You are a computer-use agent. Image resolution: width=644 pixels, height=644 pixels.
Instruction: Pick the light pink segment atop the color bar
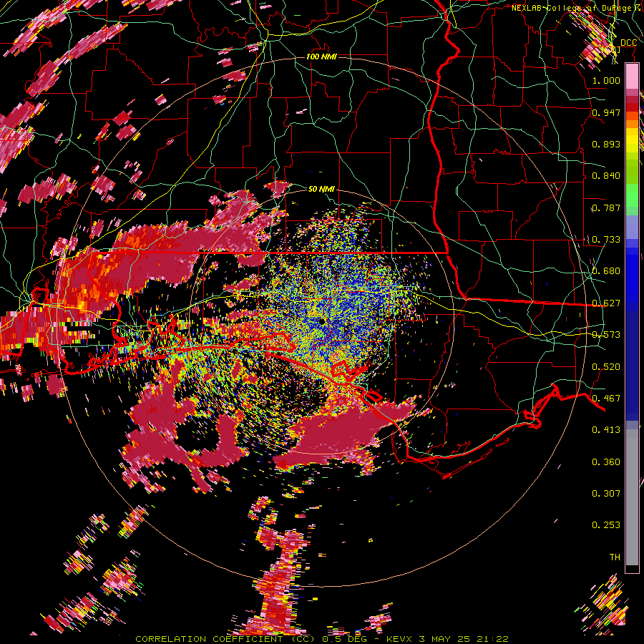coord(632,77)
